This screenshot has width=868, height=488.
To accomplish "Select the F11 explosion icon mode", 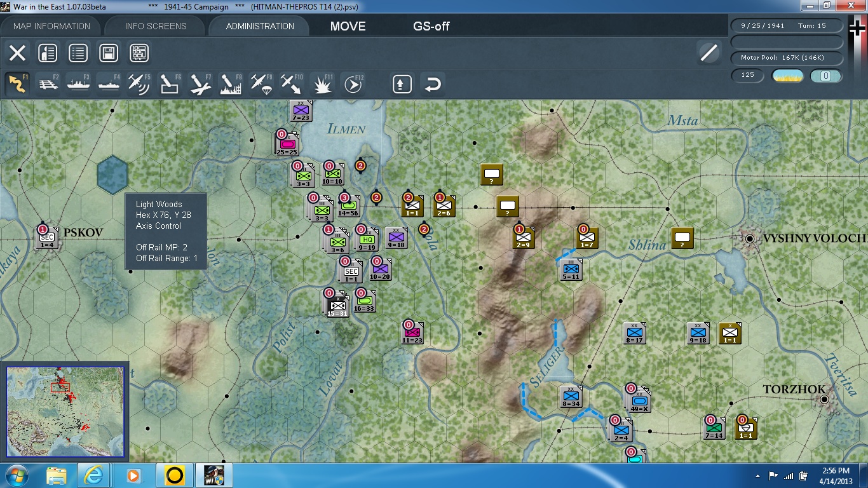I will point(323,84).
